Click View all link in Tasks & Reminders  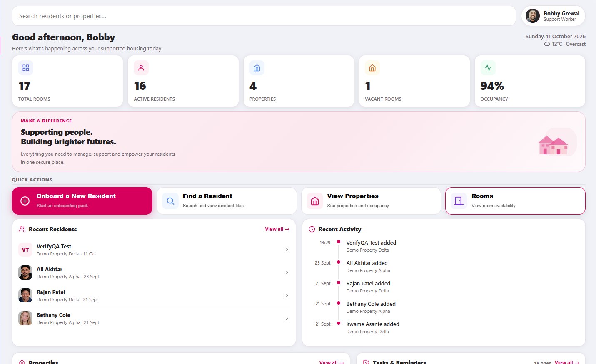point(567,362)
